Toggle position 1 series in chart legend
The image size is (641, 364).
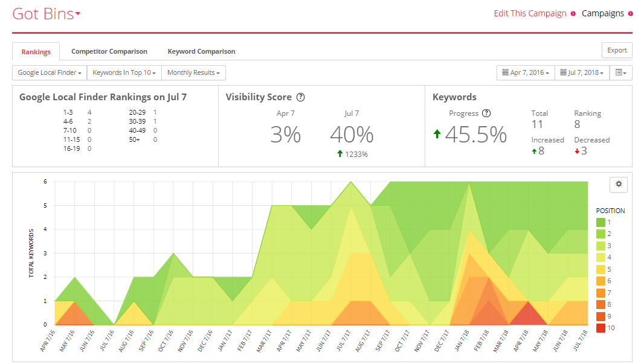coord(601,222)
